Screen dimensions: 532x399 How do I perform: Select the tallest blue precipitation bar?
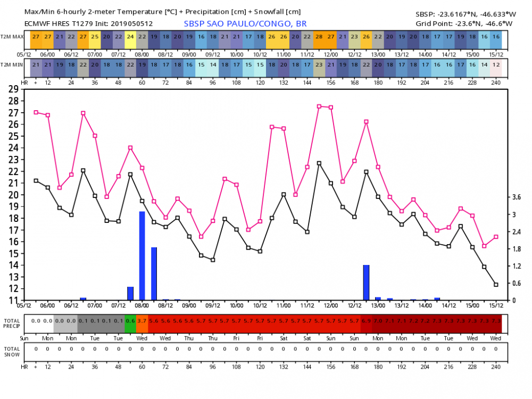tap(142, 255)
